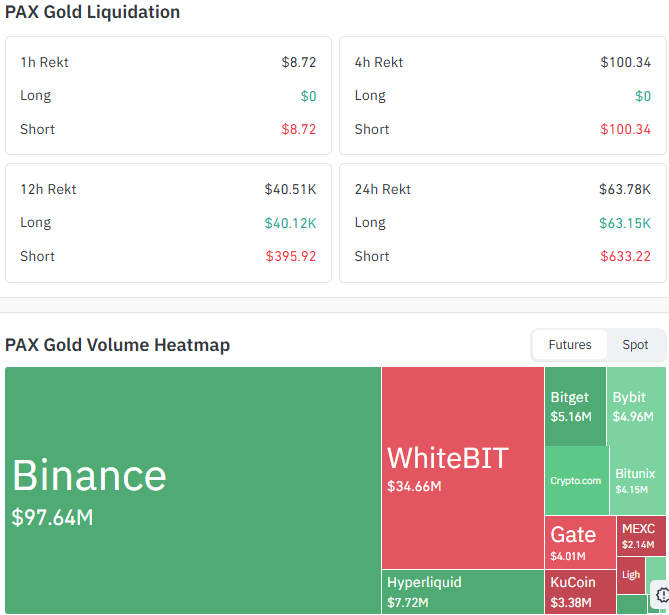
Task: Click the Bybit $4.96M tile
Action: click(636, 406)
